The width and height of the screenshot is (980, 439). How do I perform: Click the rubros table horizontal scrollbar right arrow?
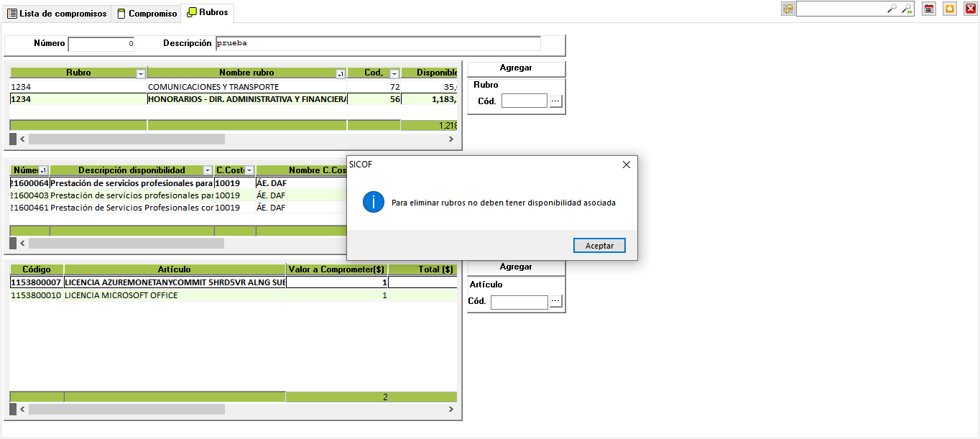(x=451, y=139)
